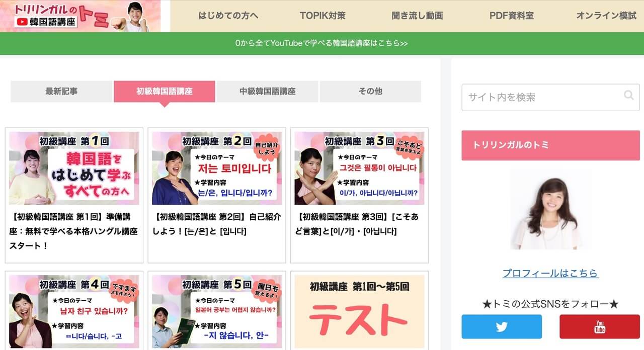This screenshot has width=644, height=350.
Task: Open the テスト 第1回〜第5回 card
Action: pyautogui.click(x=359, y=311)
